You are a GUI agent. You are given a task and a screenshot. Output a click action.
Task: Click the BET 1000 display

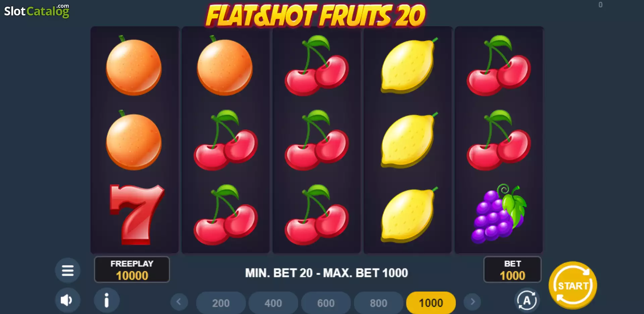coord(512,270)
